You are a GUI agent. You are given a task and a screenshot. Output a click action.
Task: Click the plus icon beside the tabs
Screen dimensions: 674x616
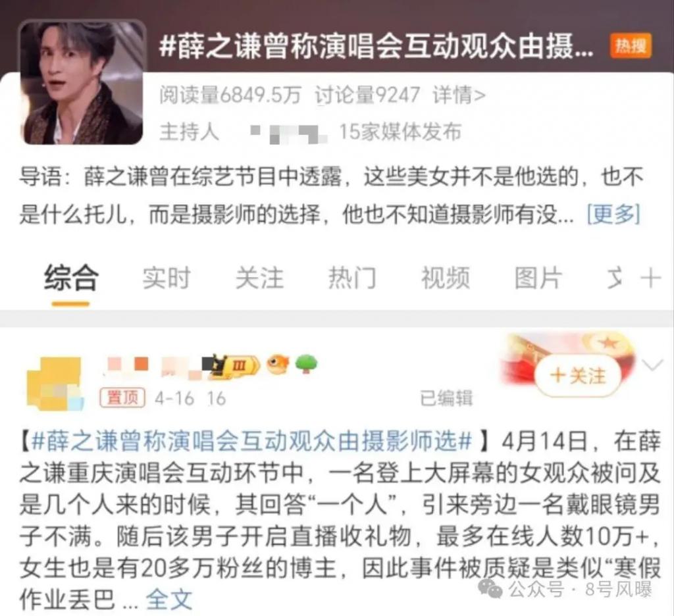pos(650,278)
